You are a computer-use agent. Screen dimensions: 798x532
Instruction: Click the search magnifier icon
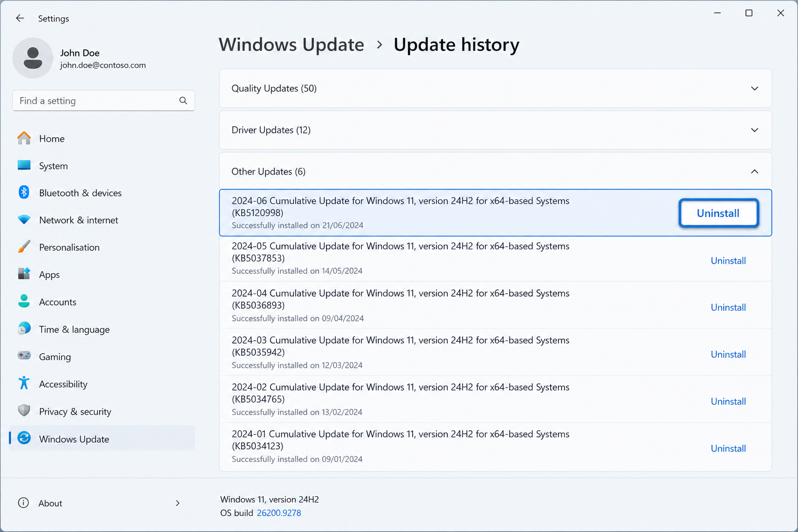[x=183, y=101]
